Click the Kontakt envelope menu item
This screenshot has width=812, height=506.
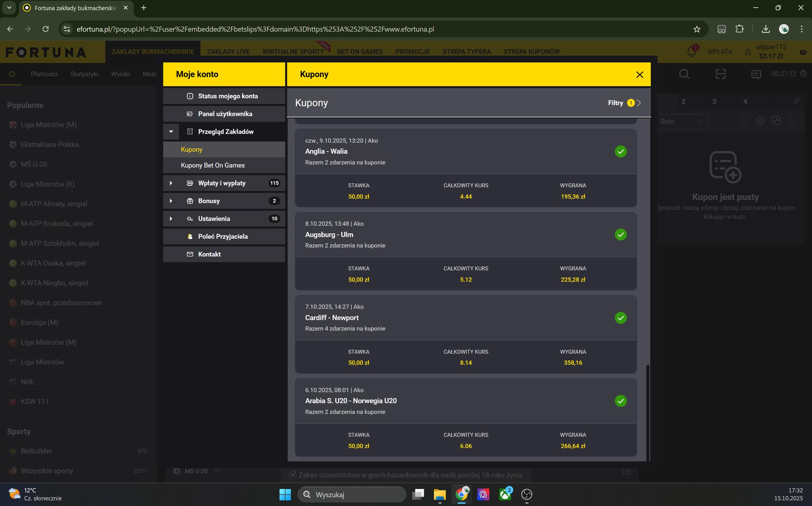pos(209,254)
